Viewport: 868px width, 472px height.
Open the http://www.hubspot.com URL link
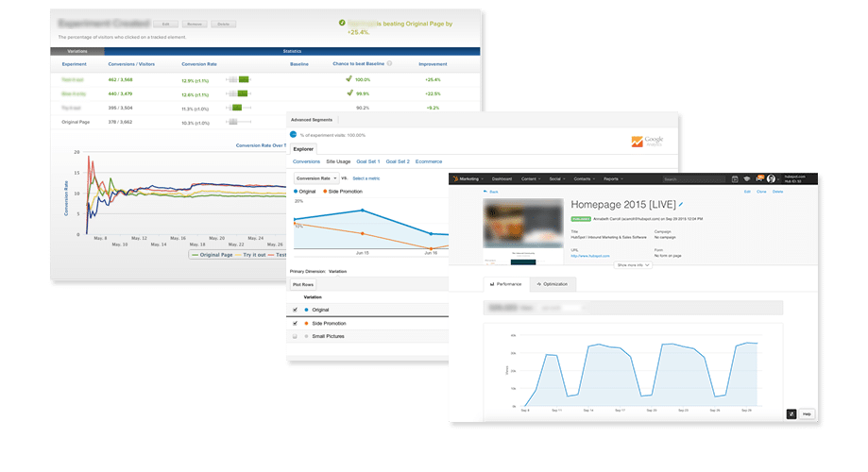pyautogui.click(x=590, y=256)
